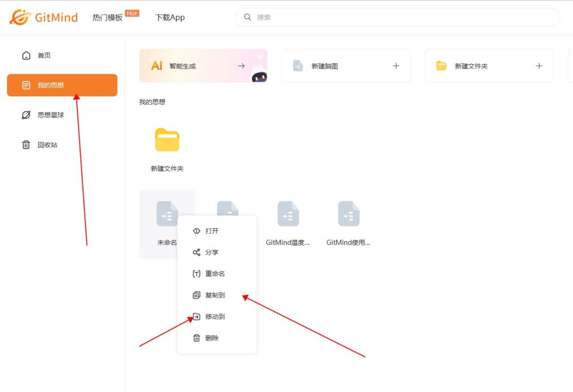Click the 首页 home icon in sidebar
573x392 pixels.
[26, 55]
